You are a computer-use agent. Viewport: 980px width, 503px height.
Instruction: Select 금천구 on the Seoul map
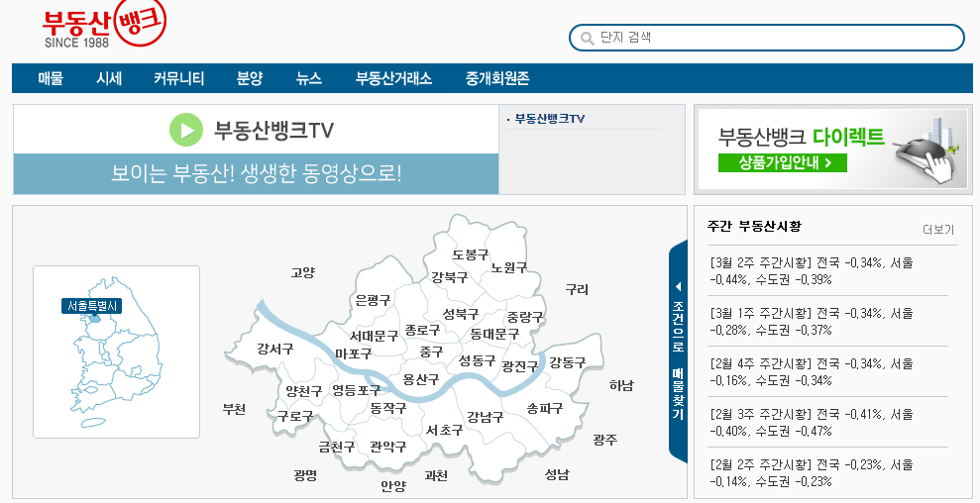[x=336, y=447]
